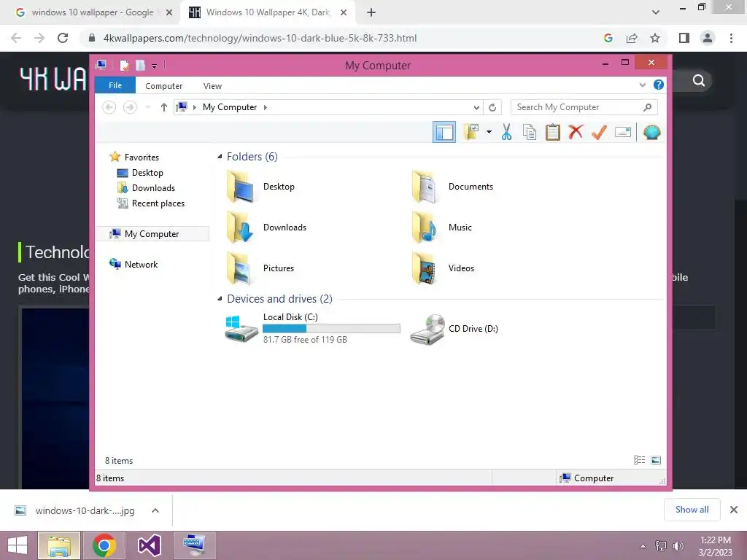Click the quick access Properties icon in title bar
This screenshot has width=747, height=560.
[124, 65]
